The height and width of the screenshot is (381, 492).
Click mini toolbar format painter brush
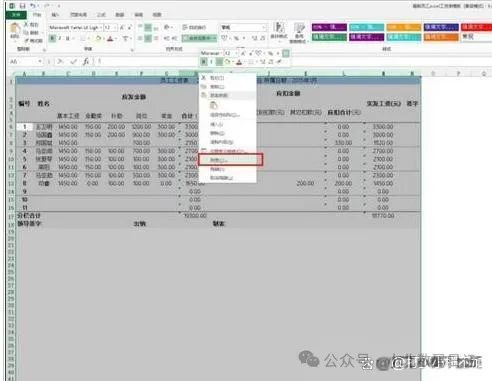point(279,62)
